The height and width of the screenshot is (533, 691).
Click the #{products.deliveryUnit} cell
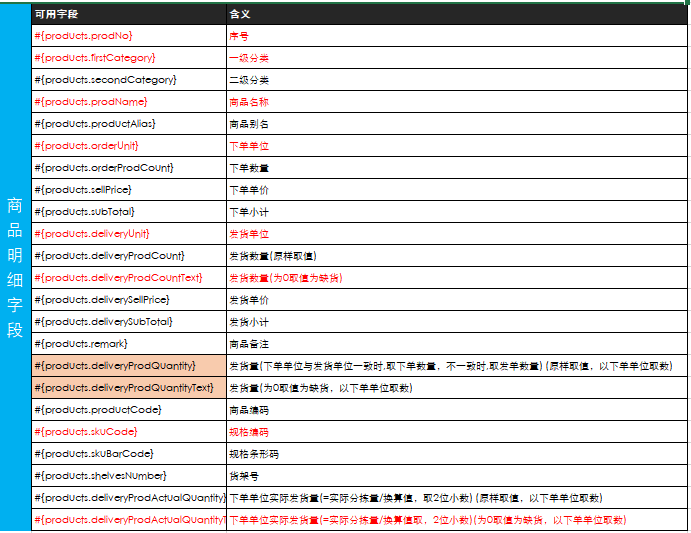[129, 234]
